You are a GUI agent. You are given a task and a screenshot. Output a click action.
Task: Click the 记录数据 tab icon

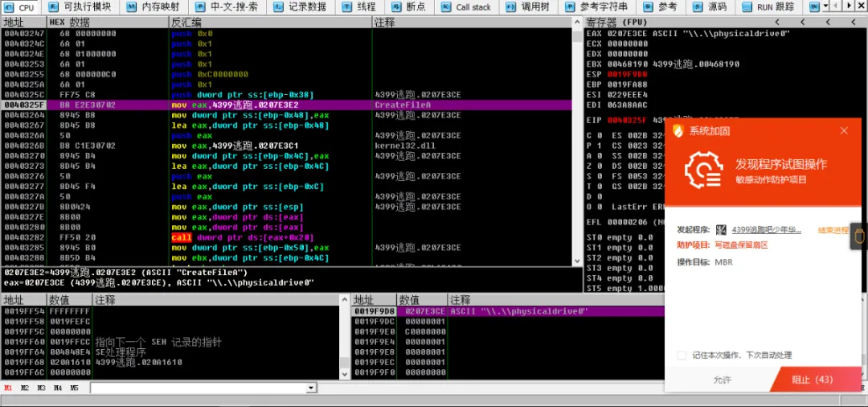[278, 8]
